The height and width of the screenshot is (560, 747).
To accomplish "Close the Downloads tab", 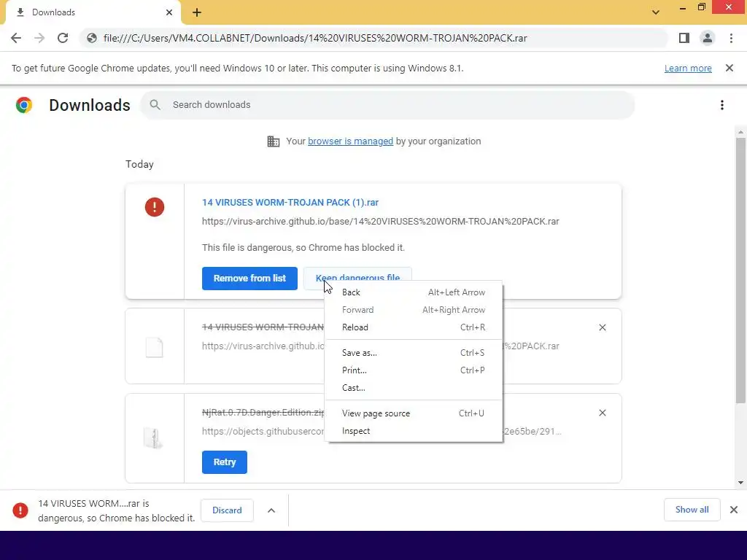I will (x=169, y=12).
